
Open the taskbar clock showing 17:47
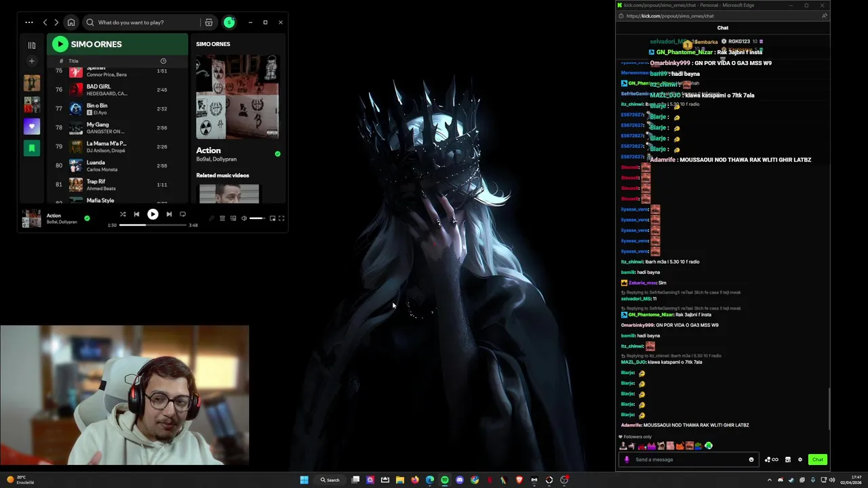851,480
